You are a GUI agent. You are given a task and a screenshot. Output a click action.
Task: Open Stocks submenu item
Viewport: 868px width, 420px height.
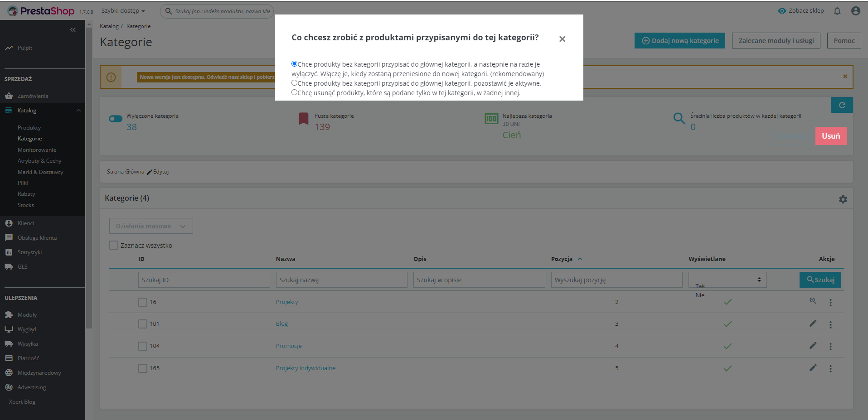[26, 205]
